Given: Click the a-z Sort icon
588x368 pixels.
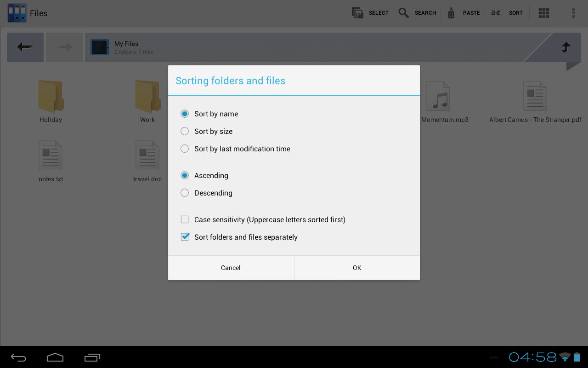Looking at the screenshot, I should click(496, 13).
